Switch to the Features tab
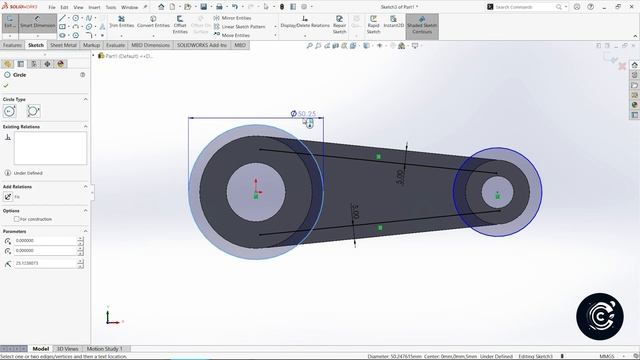The height and width of the screenshot is (360, 640). pos(13,45)
